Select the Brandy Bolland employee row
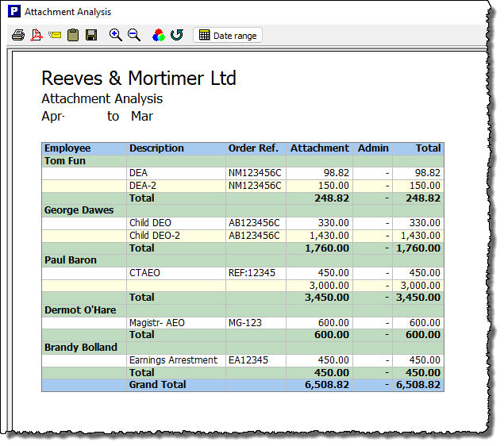This screenshot has width=504, height=446. coord(243,348)
